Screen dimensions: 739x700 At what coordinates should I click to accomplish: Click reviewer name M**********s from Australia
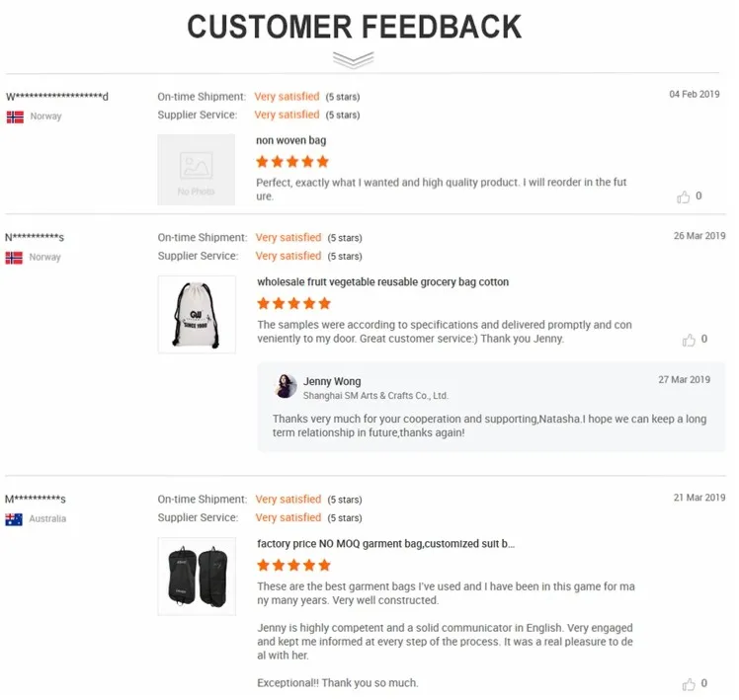coord(36,500)
